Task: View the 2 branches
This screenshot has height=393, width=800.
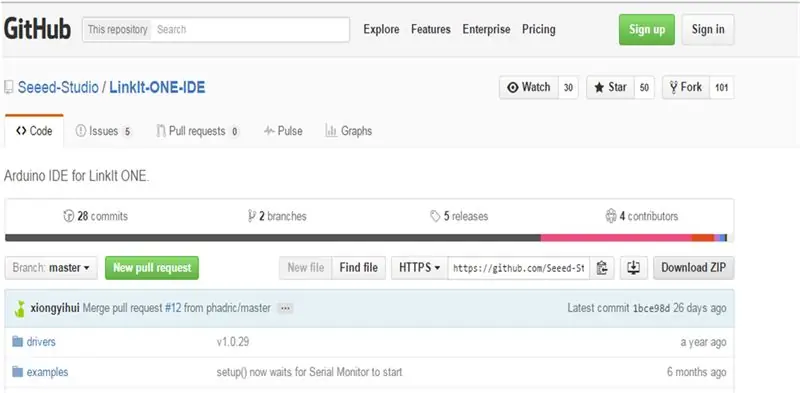Action: tap(277, 216)
